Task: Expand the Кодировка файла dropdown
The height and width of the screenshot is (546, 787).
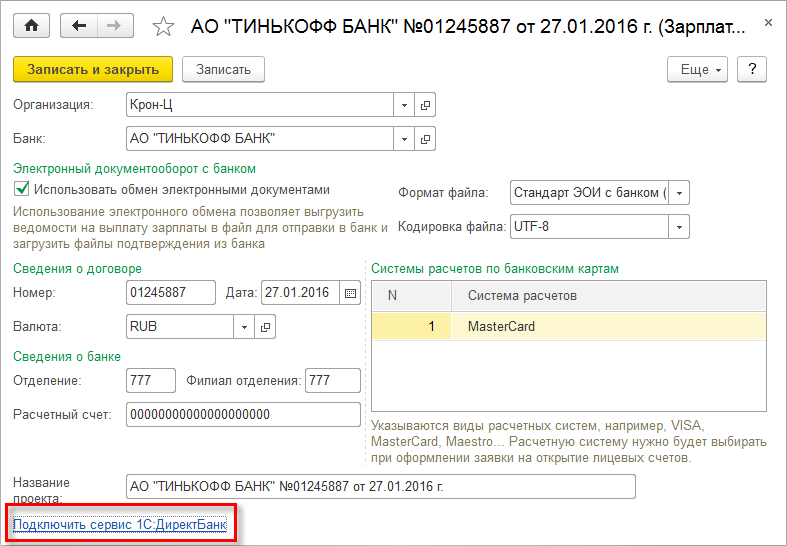Action: point(680,227)
